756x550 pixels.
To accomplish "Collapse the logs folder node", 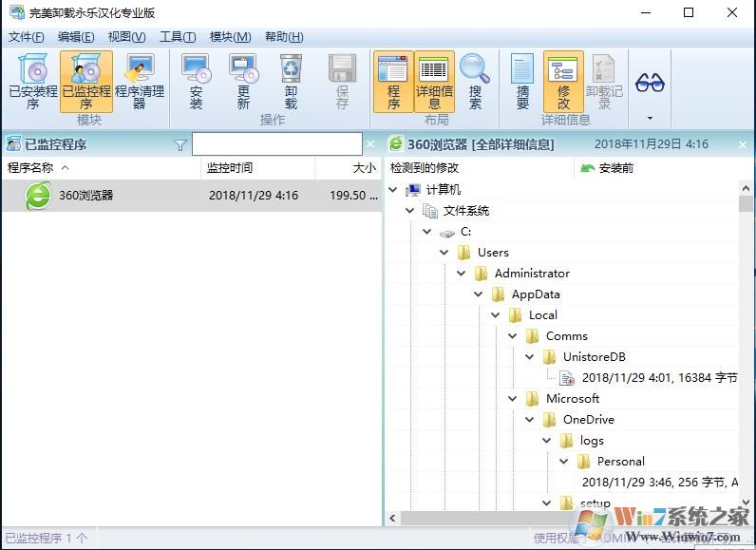I will tap(547, 440).
